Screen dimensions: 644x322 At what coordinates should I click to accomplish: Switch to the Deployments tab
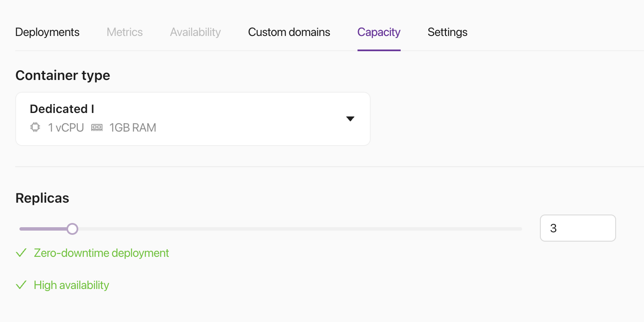tap(47, 32)
